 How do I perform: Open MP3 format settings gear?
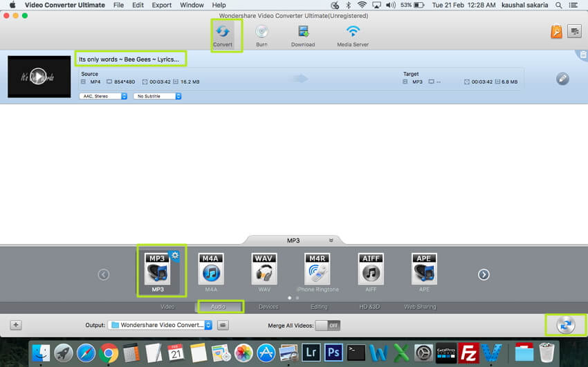click(x=175, y=256)
